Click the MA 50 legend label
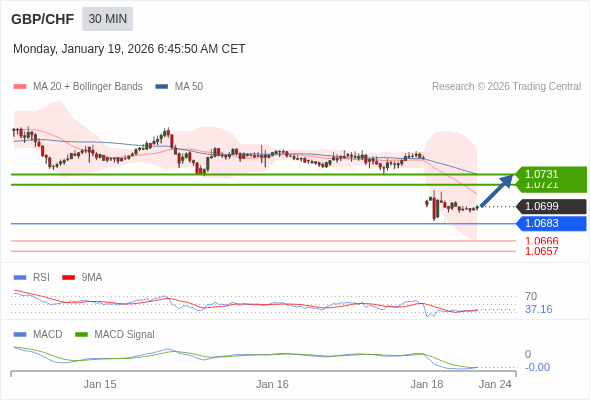590x400 pixels. point(189,87)
